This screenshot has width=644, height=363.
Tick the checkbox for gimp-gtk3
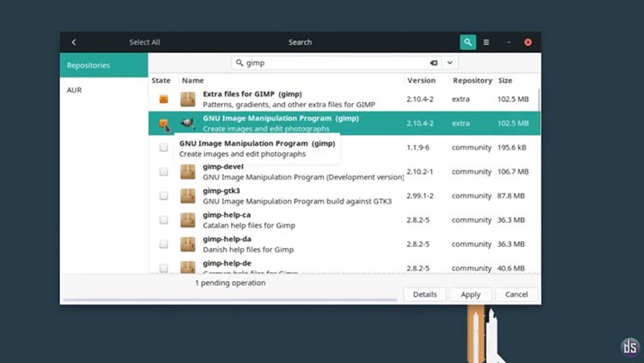pos(163,196)
